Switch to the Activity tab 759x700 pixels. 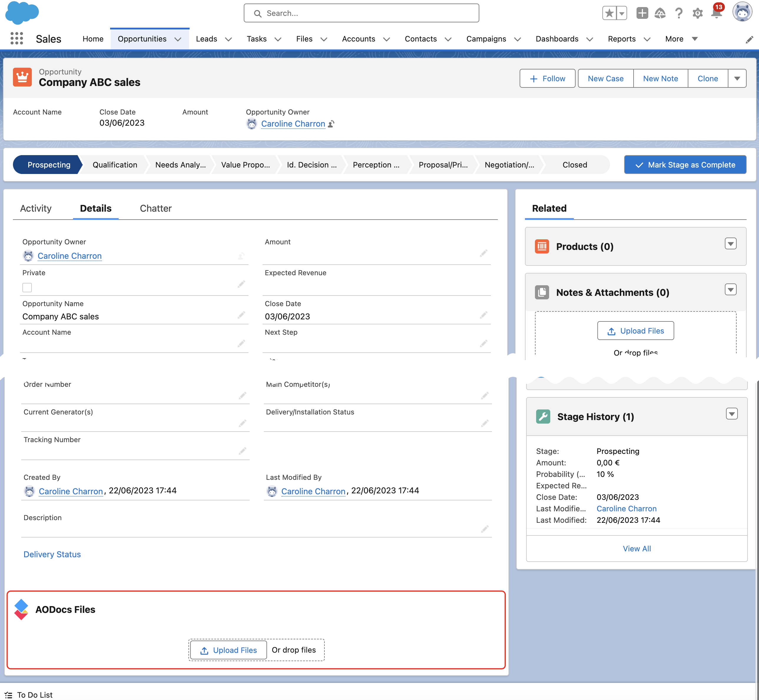click(x=36, y=208)
